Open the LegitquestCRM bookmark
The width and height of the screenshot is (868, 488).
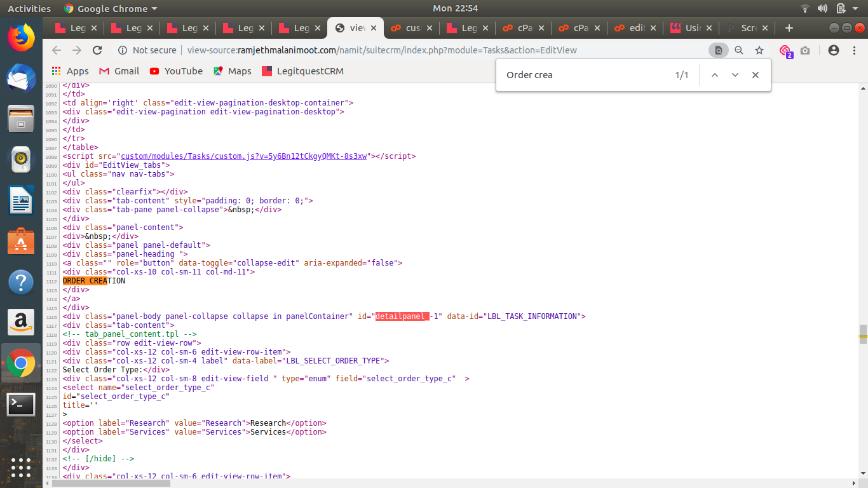(x=302, y=71)
